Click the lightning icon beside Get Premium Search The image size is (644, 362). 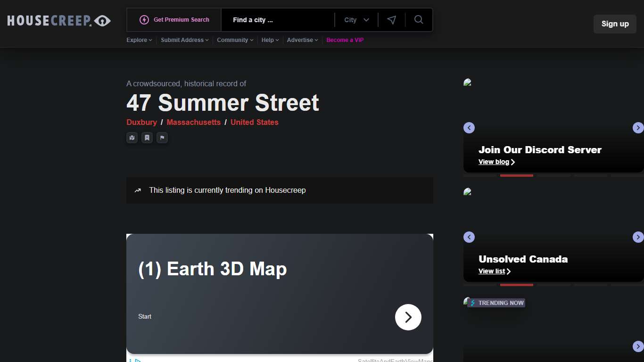point(144,20)
